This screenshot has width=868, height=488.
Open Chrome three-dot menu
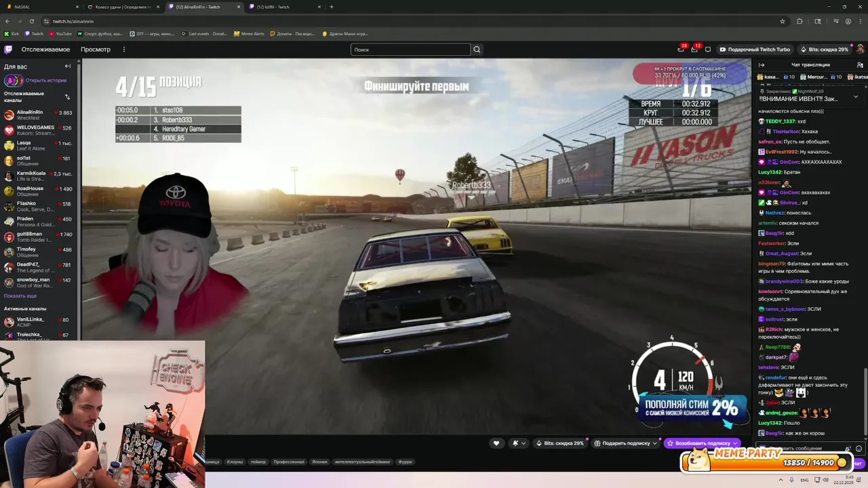pos(861,21)
